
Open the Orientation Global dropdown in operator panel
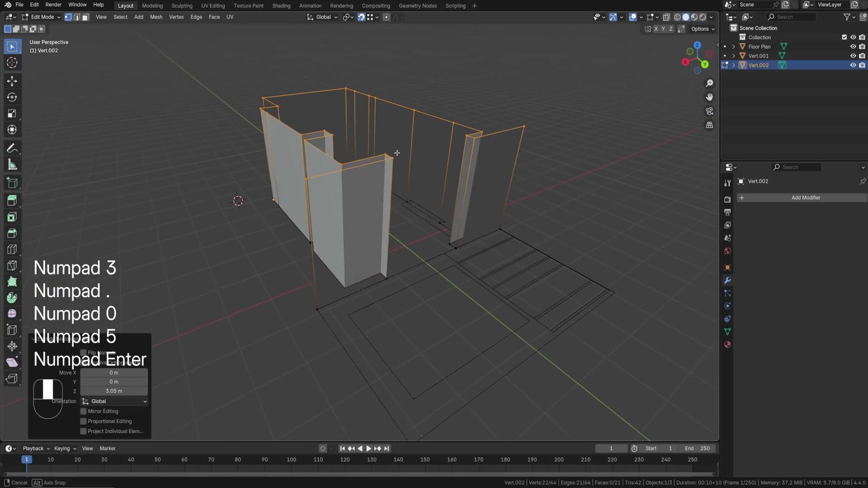(114, 402)
